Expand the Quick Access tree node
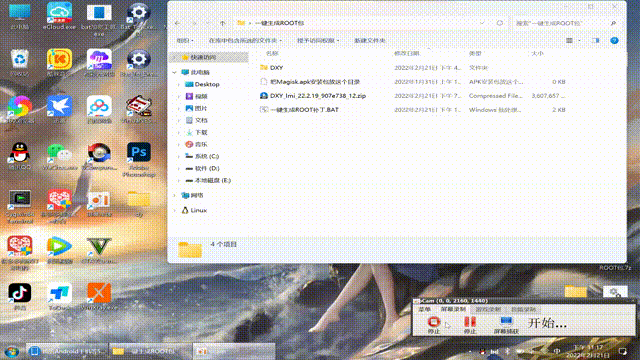 (x=174, y=58)
